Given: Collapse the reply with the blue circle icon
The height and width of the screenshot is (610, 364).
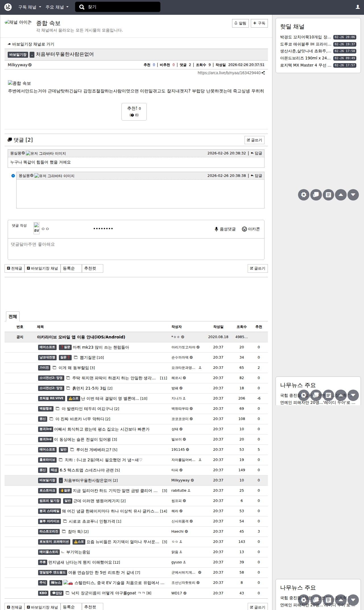Looking at the screenshot, I should (x=13, y=176).
